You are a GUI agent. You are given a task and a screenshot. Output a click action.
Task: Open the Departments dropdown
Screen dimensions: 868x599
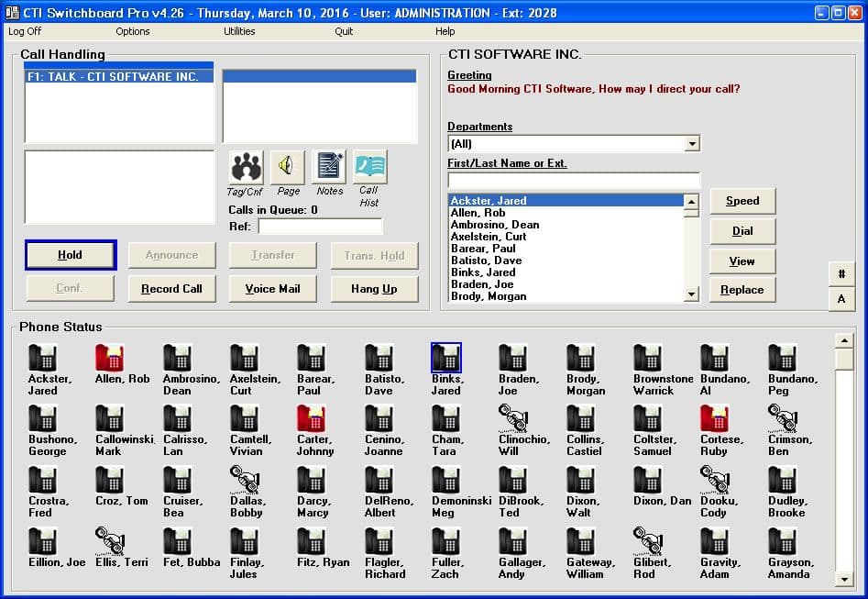pyautogui.click(x=692, y=144)
